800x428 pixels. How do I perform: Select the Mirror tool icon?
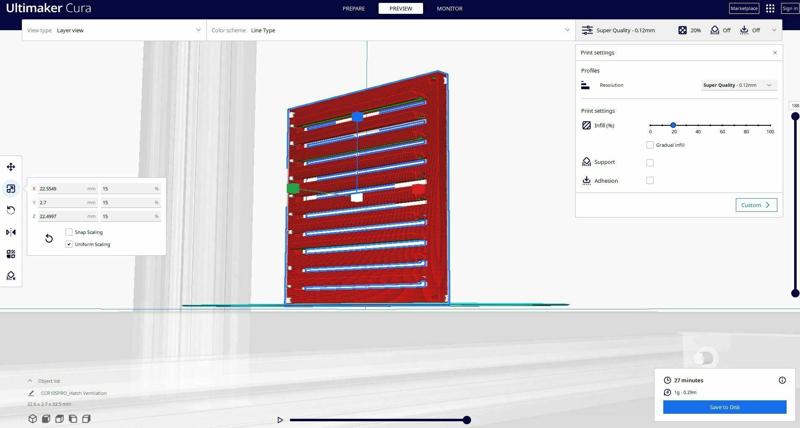(11, 232)
